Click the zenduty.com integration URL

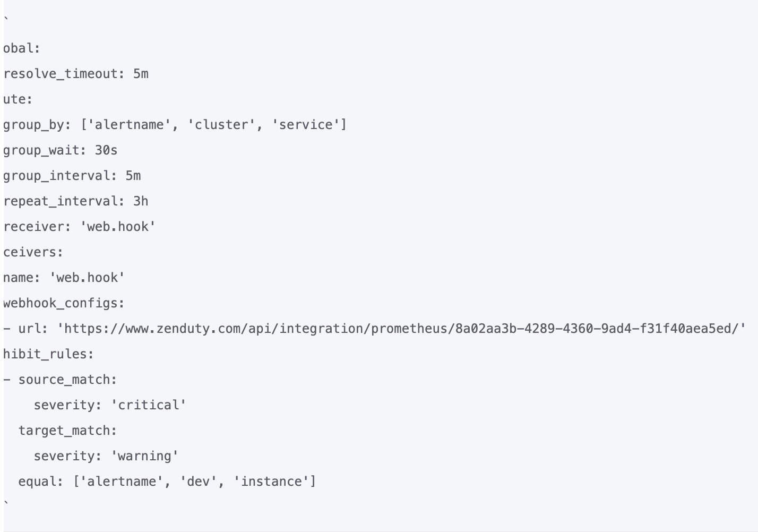(404, 329)
